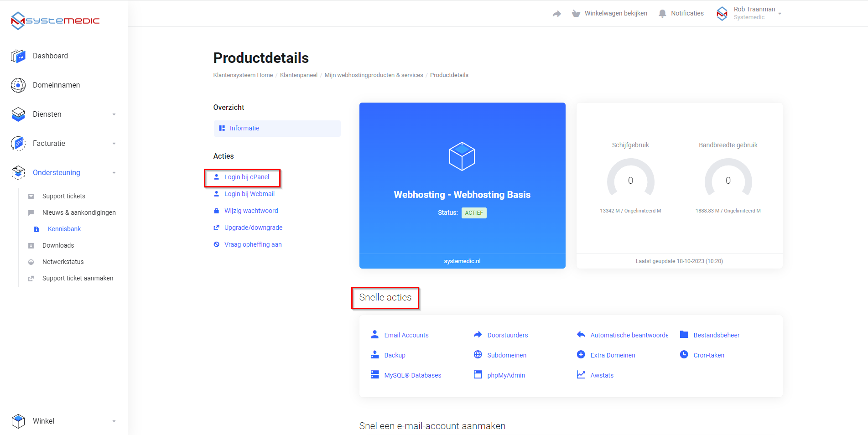Click the MySQL® Databases link text

(x=413, y=376)
